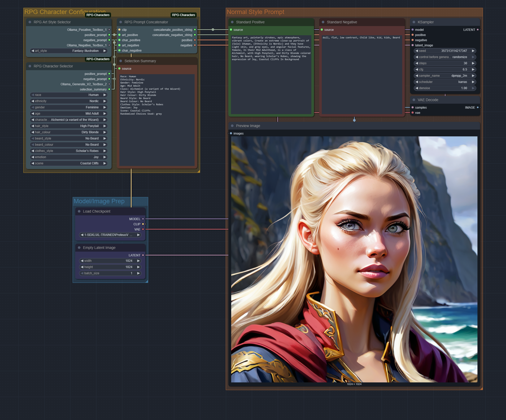Click the art_positive input socket
The width and height of the screenshot is (506, 420).
pyautogui.click(x=119, y=35)
